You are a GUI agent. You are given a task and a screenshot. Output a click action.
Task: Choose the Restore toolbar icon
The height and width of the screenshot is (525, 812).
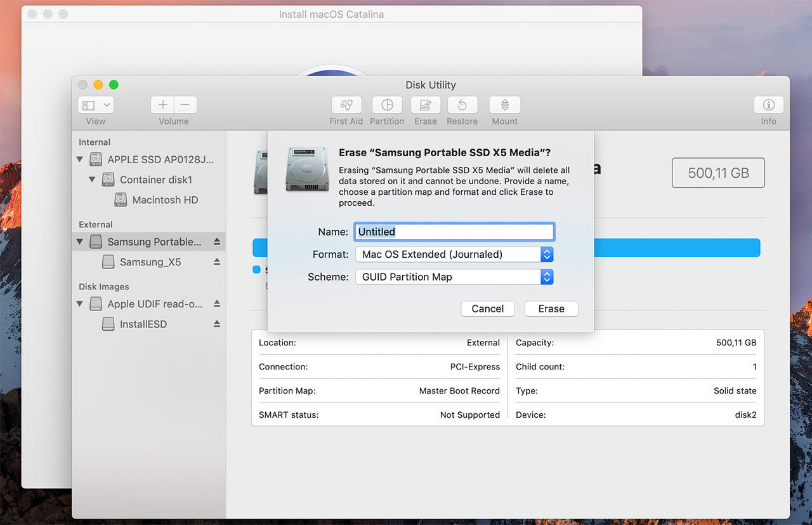462,105
